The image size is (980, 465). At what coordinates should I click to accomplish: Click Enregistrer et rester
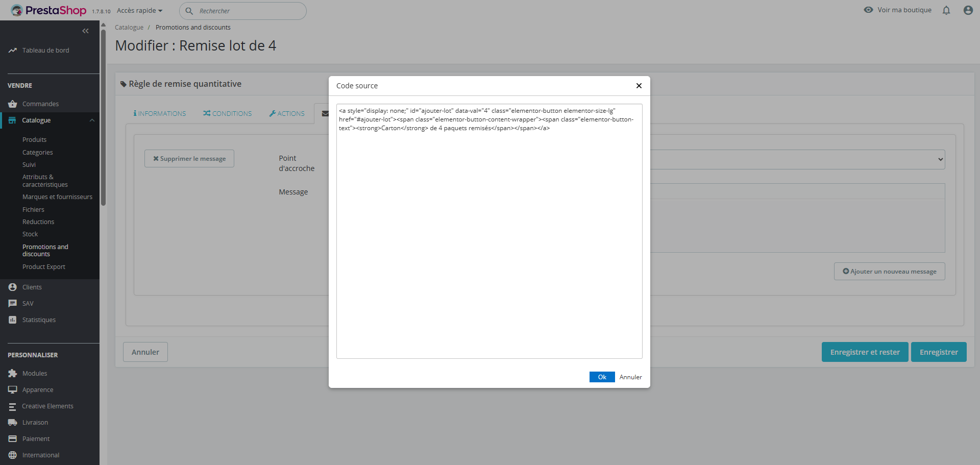click(865, 352)
